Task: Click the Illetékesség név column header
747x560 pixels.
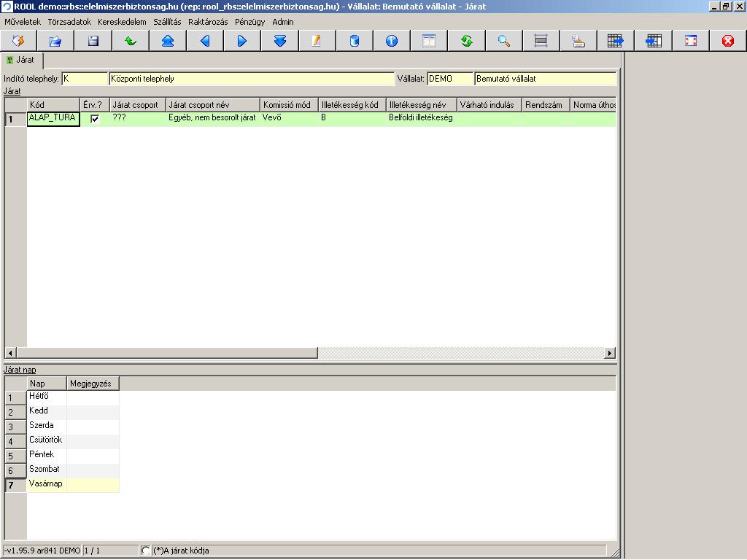Action: 421,105
